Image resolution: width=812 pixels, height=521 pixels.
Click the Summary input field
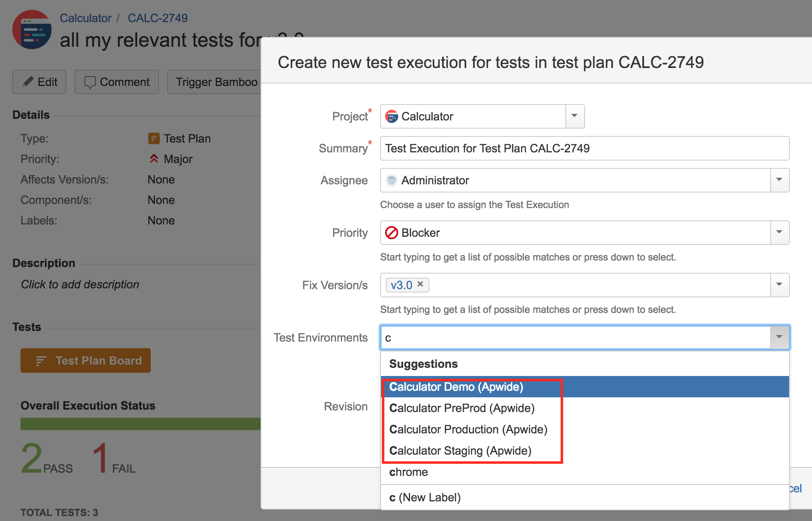[585, 148]
